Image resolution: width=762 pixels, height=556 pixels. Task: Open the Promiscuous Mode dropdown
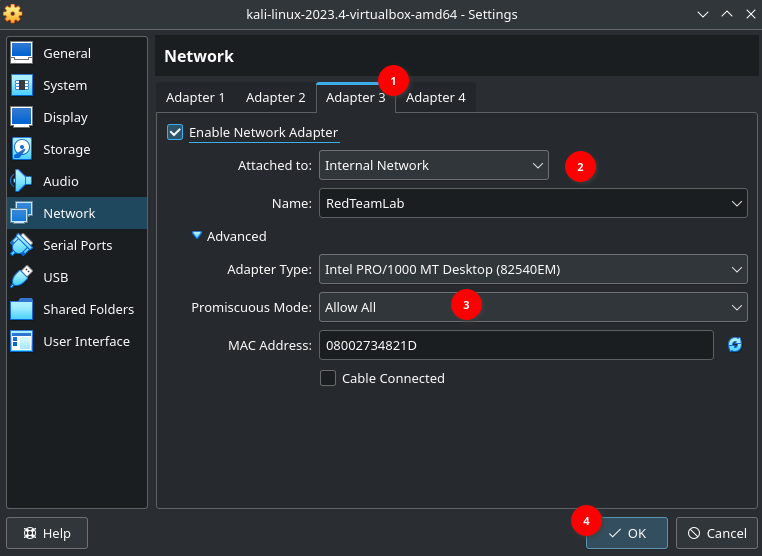pos(533,307)
